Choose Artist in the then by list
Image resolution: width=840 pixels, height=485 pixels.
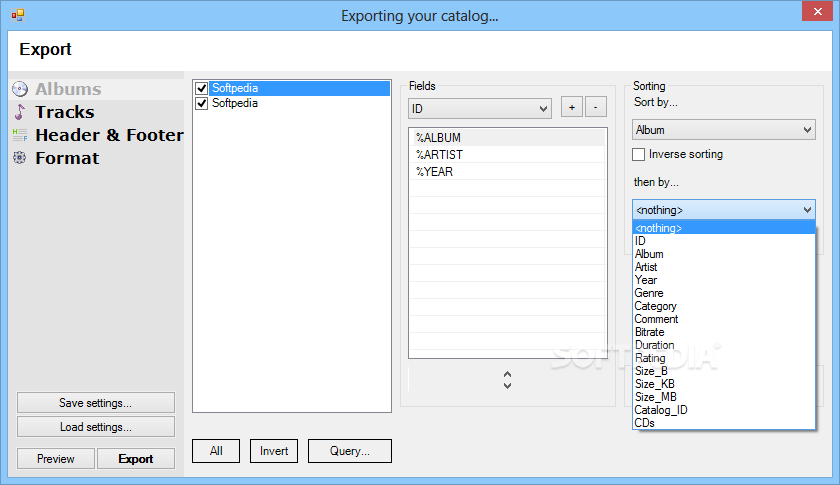(x=724, y=267)
